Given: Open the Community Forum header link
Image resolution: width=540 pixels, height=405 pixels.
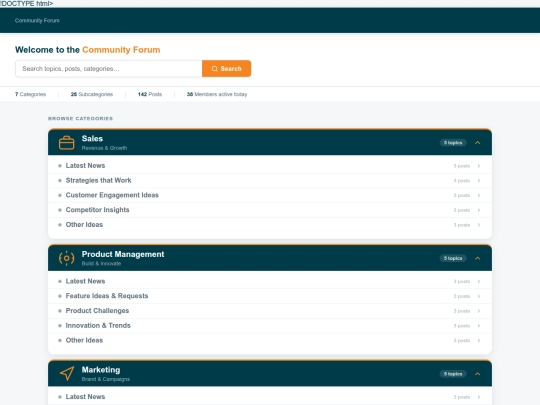Looking at the screenshot, I should (x=37, y=21).
